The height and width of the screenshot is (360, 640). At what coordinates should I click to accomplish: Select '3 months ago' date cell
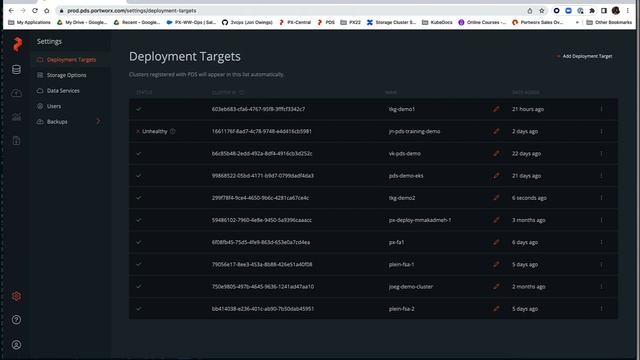529,220
